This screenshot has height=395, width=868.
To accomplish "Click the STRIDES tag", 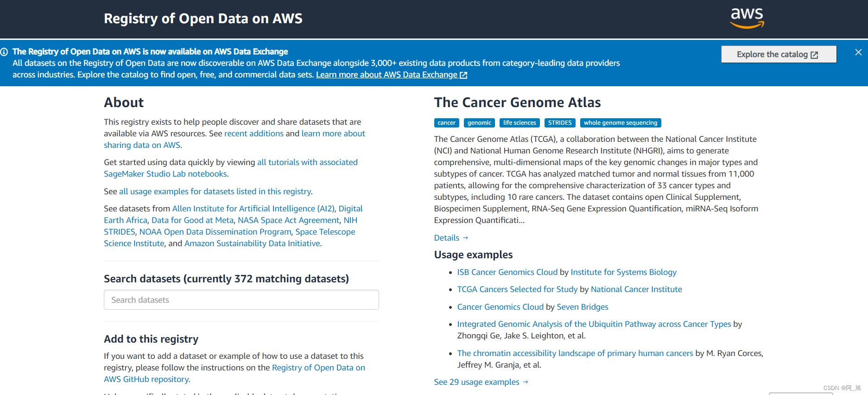I will (560, 123).
